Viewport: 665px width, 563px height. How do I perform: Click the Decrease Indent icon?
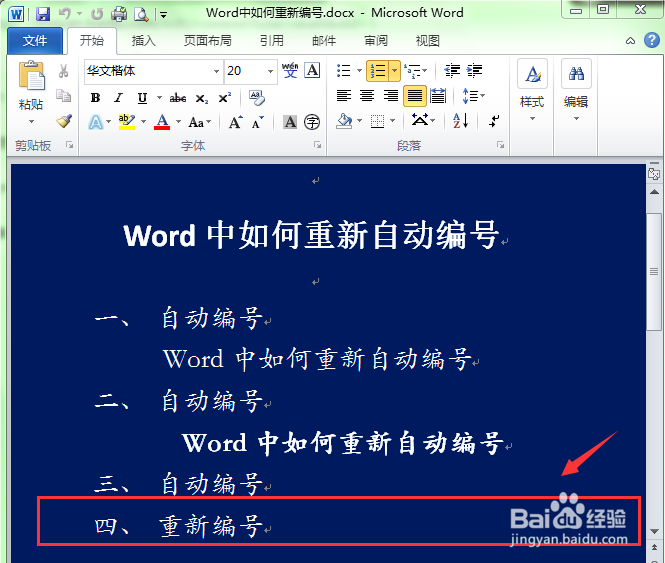[452, 70]
